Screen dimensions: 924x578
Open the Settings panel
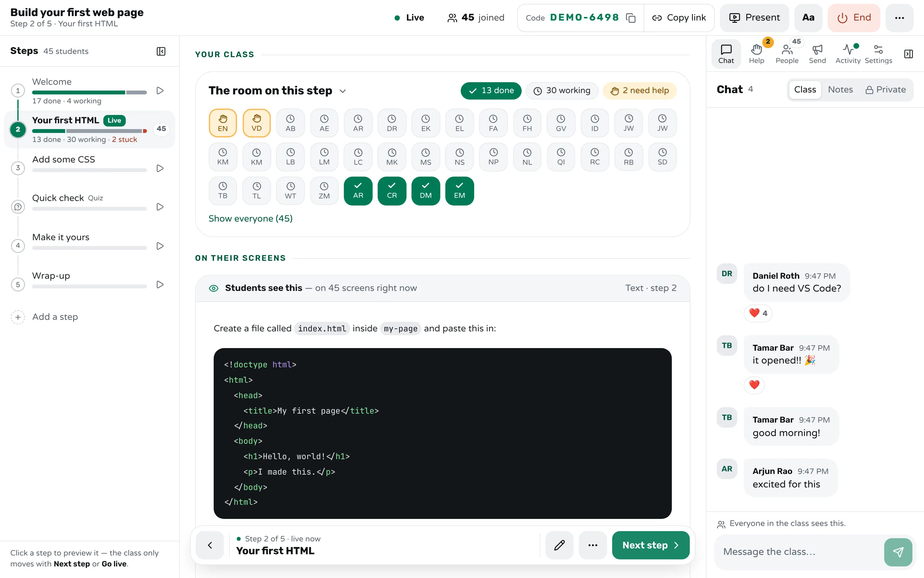[878, 54]
